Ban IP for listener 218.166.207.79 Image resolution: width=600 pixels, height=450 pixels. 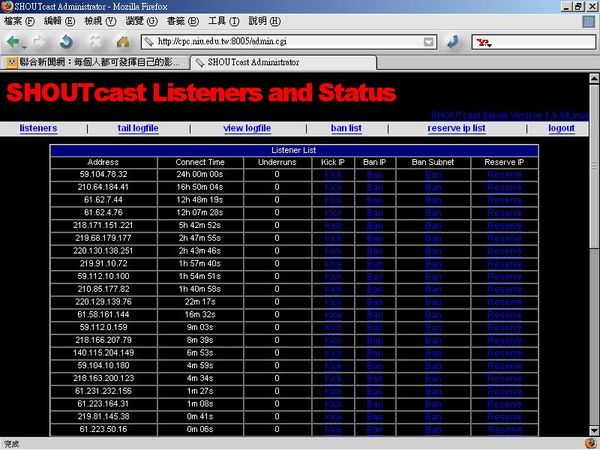point(375,341)
